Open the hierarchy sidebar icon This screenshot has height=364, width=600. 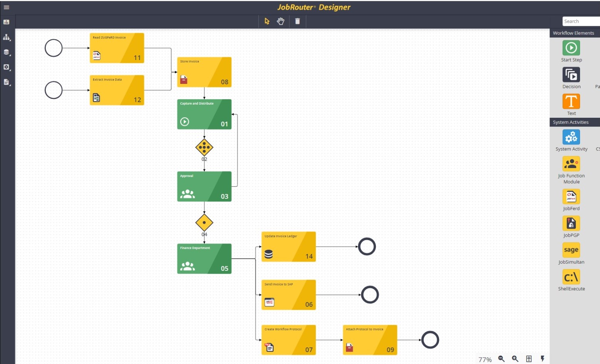[x=7, y=37]
